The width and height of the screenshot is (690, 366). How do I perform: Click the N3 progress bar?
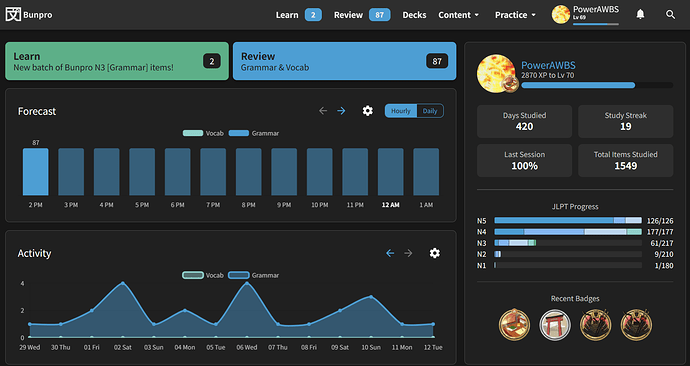568,243
